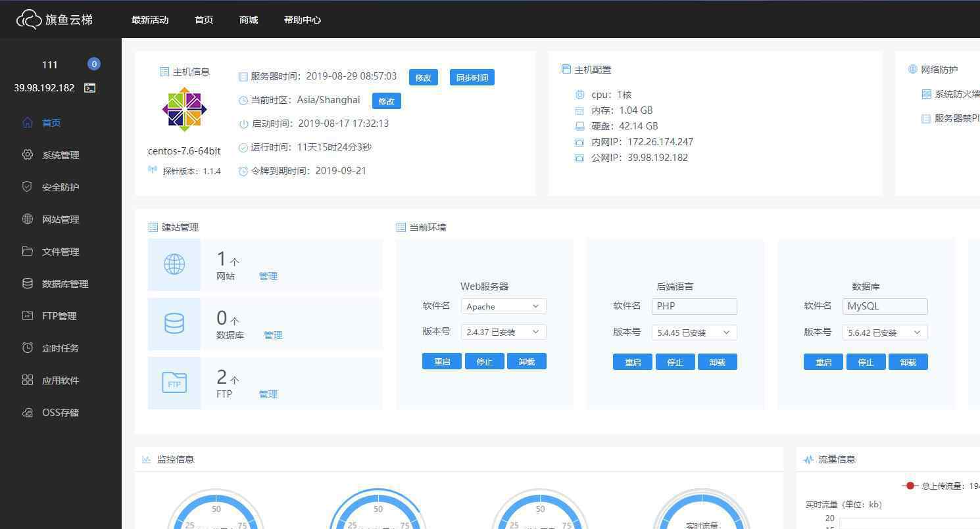Click the home icon next to 首页
The width and height of the screenshot is (980, 529).
point(28,122)
